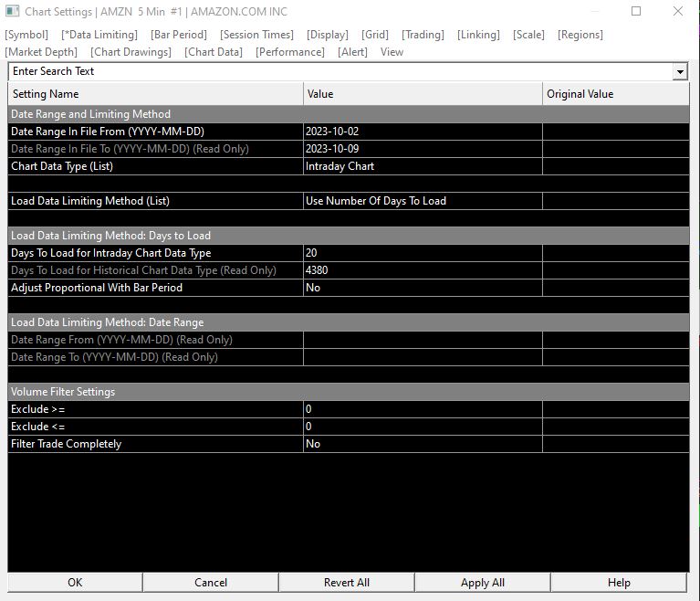Close the Chart Settings window

678,11
